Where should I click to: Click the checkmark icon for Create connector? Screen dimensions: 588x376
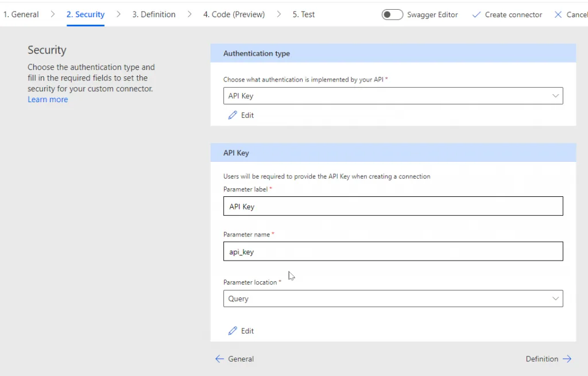click(476, 15)
